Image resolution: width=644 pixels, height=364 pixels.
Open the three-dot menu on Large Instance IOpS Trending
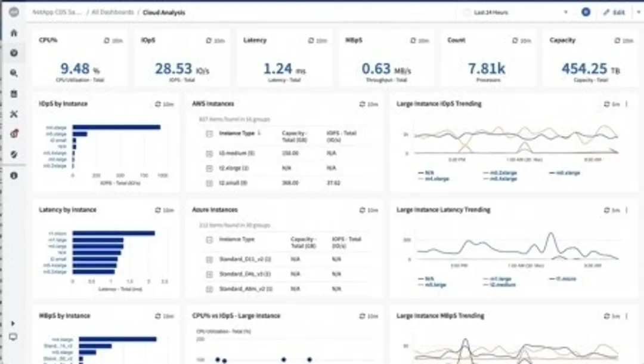pos(626,104)
